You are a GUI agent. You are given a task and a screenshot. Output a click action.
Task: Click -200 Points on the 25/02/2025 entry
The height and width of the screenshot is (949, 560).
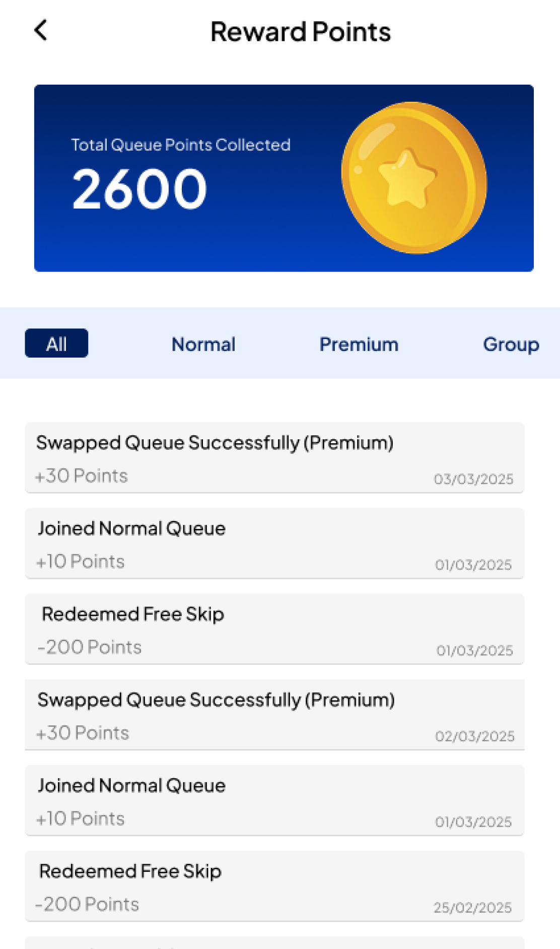(x=87, y=904)
